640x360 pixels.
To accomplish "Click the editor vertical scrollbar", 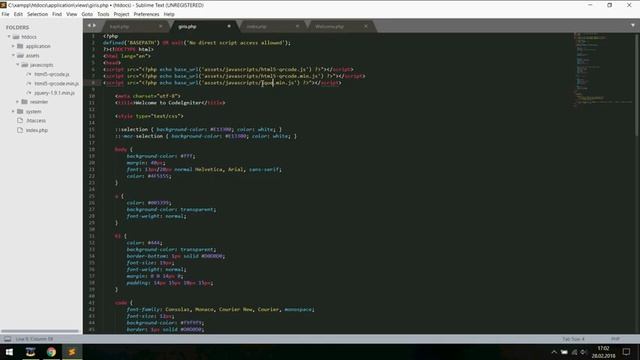I will pos(637,85).
